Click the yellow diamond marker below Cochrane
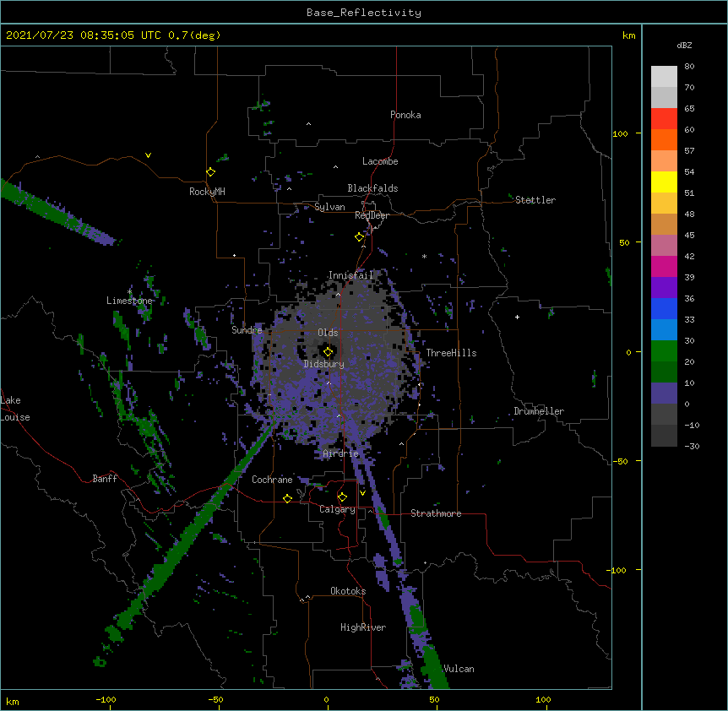Image resolution: width=728 pixels, height=711 pixels. point(287,498)
